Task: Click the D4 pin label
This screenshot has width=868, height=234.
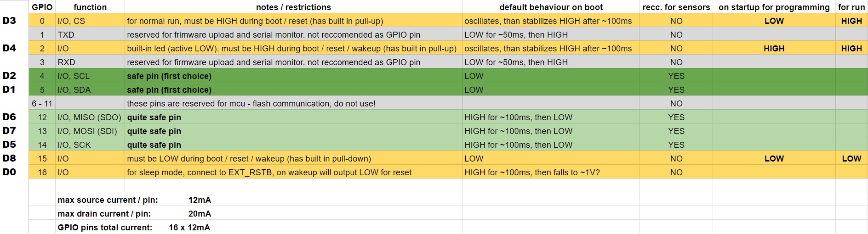Action: coord(9,48)
